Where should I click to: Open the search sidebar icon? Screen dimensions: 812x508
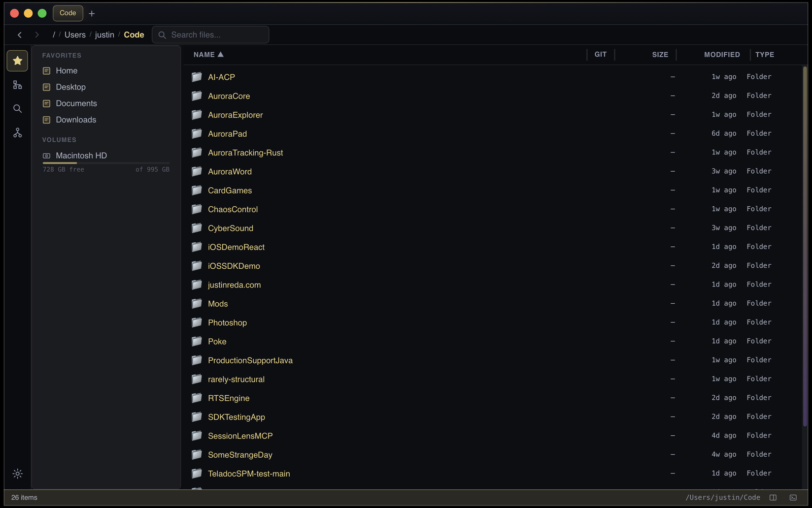click(x=17, y=109)
